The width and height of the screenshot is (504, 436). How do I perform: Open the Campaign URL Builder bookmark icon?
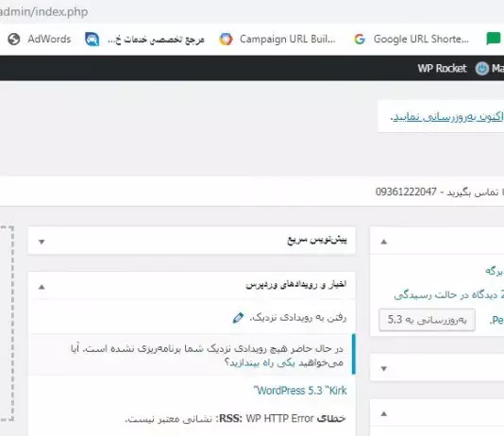[226, 40]
